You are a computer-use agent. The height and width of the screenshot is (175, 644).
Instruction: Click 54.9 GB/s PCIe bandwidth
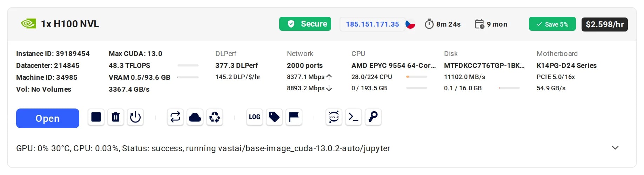tap(551, 88)
